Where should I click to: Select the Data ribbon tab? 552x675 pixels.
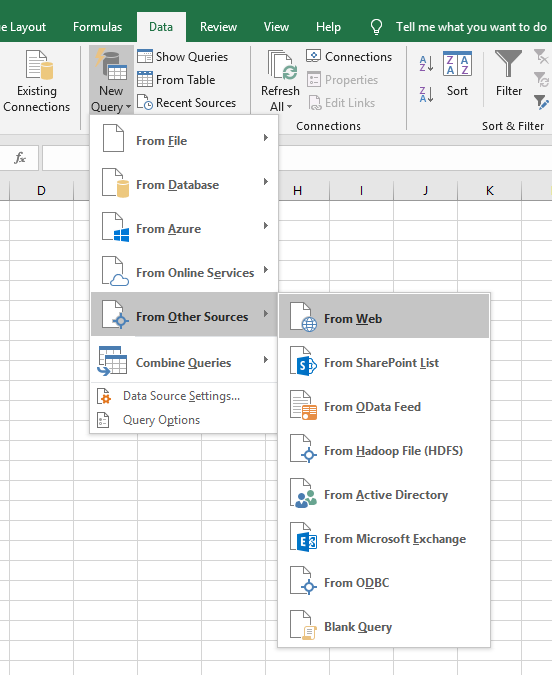[161, 27]
